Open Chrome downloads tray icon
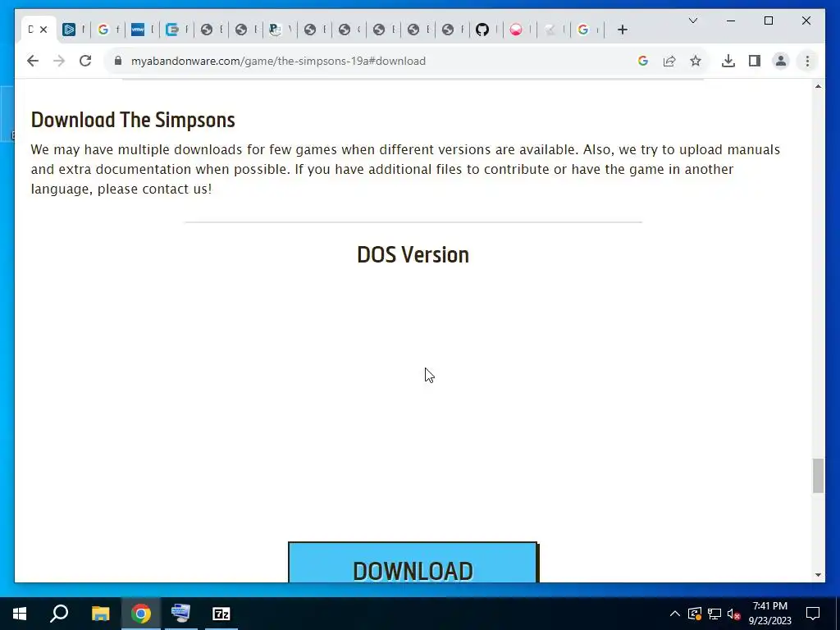 tap(728, 61)
